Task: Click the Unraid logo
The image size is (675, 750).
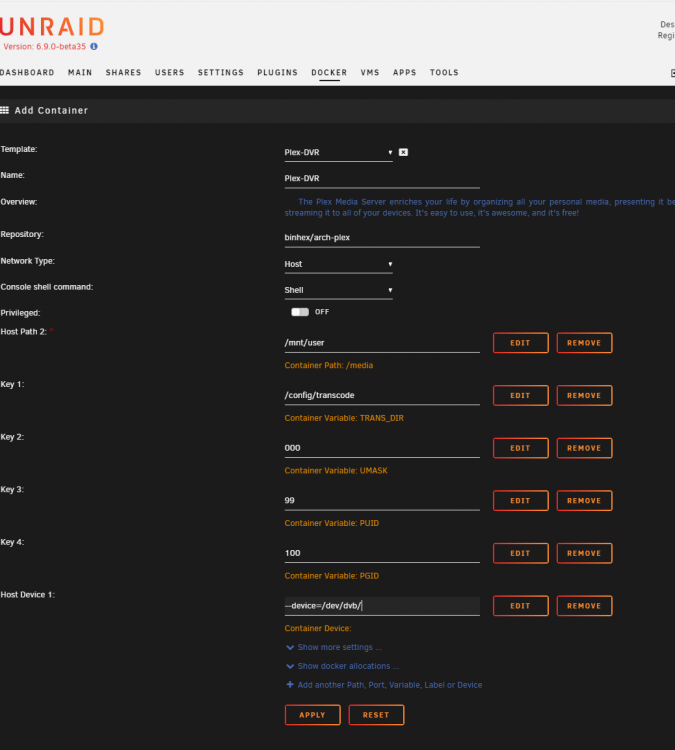Action: [52, 27]
